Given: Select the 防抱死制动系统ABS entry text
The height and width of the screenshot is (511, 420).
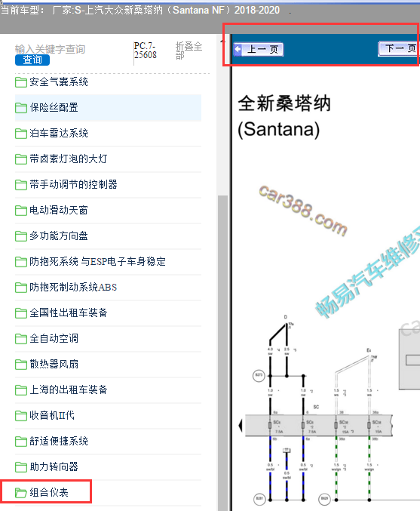Looking at the screenshot, I should tap(73, 287).
